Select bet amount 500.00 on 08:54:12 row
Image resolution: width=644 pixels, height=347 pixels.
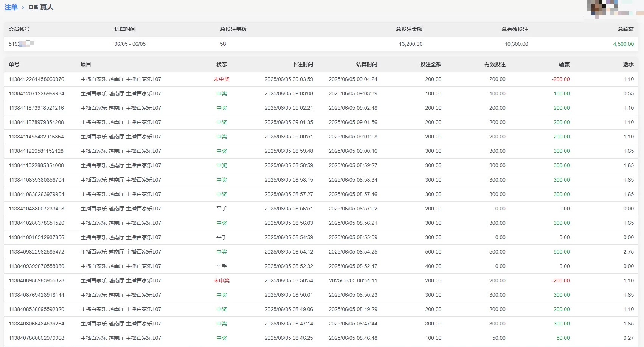[433, 252]
